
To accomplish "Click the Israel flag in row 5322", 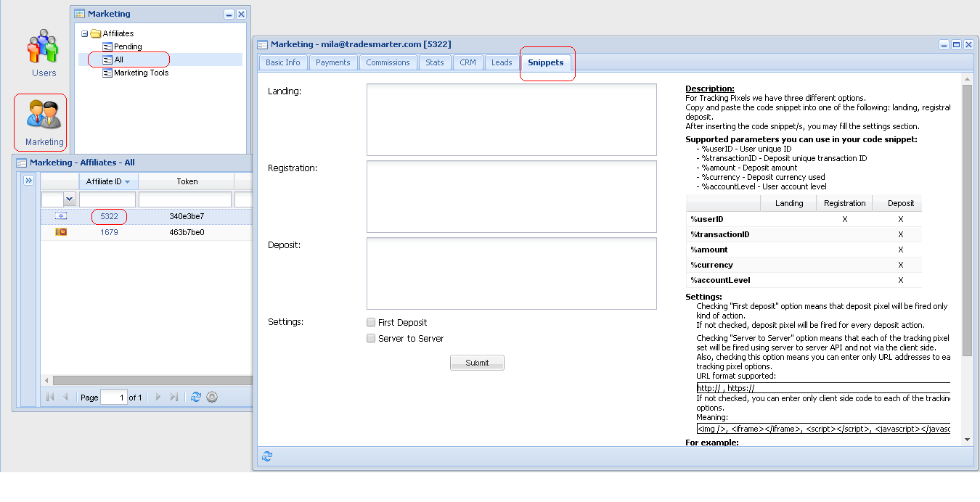I will pos(61,216).
